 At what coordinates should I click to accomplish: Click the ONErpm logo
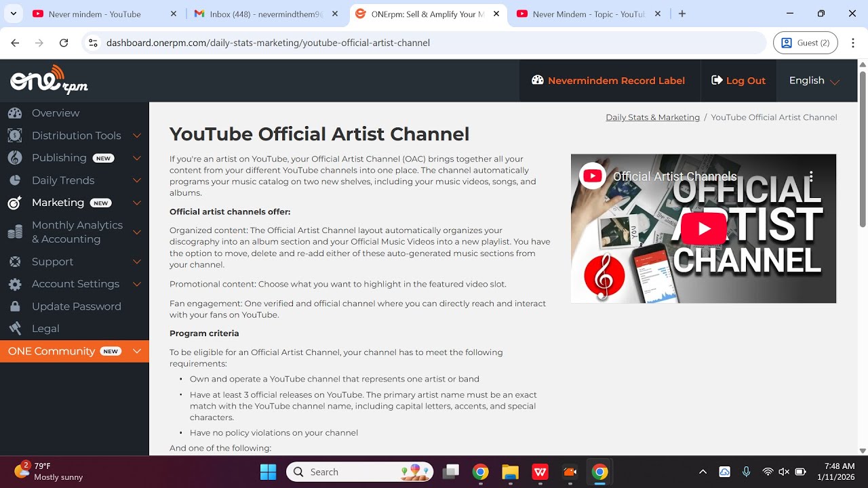pos(49,80)
